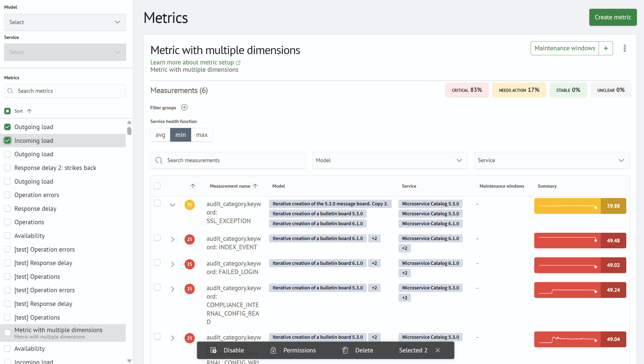
Task: Click the UNCLEAR 0% status filter
Action: [611, 90]
